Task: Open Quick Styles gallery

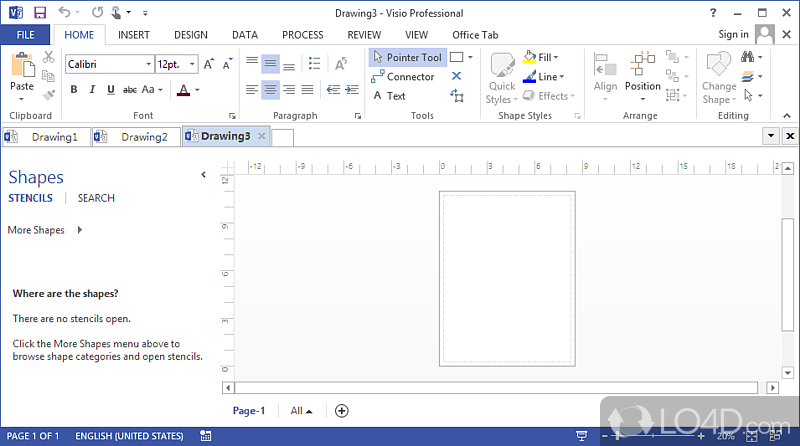Action: pos(502,78)
